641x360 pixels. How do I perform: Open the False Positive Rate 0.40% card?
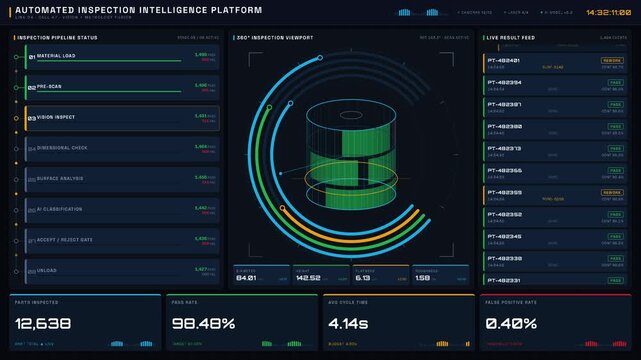click(556, 322)
